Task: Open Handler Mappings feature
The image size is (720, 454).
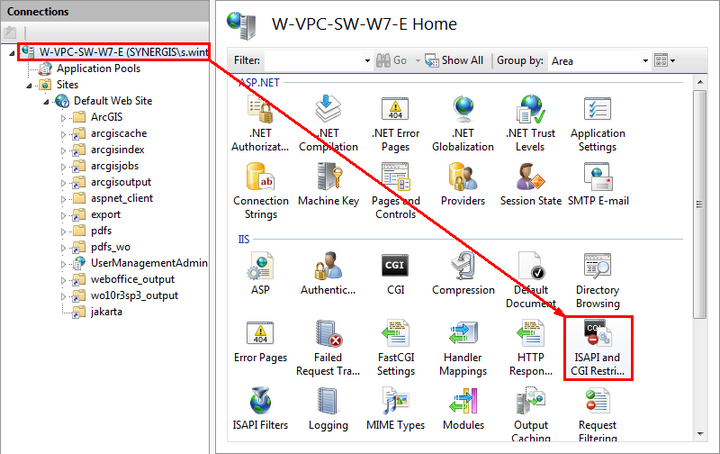Action: tap(463, 348)
